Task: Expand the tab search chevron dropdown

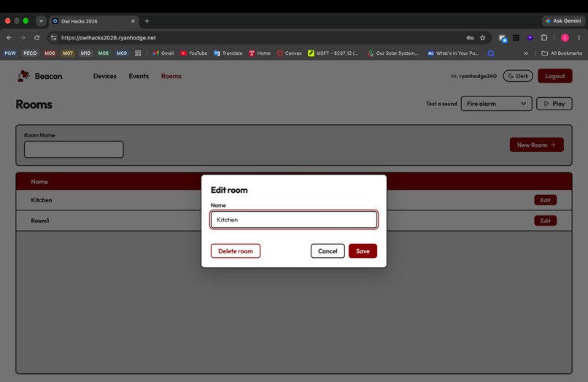Action: [x=41, y=21]
